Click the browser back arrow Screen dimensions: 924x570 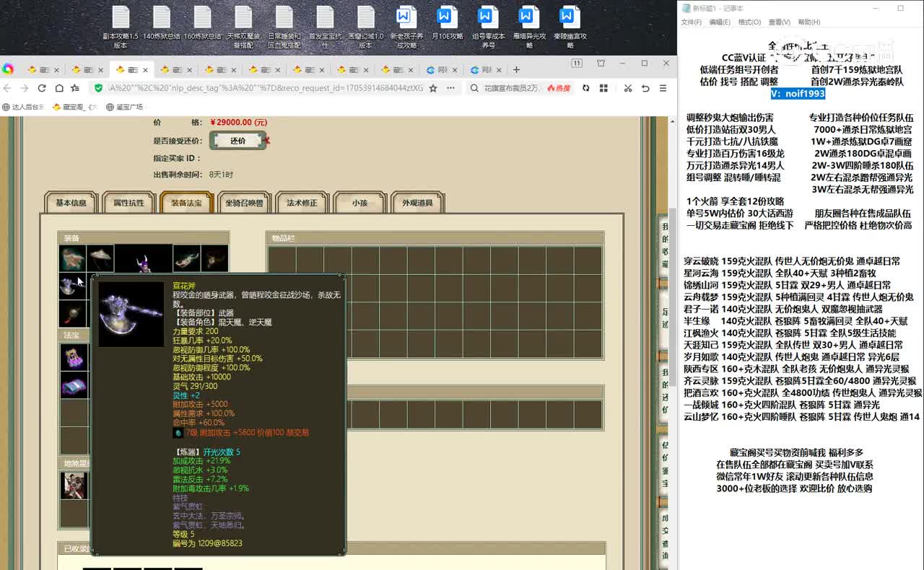[x=8, y=88]
